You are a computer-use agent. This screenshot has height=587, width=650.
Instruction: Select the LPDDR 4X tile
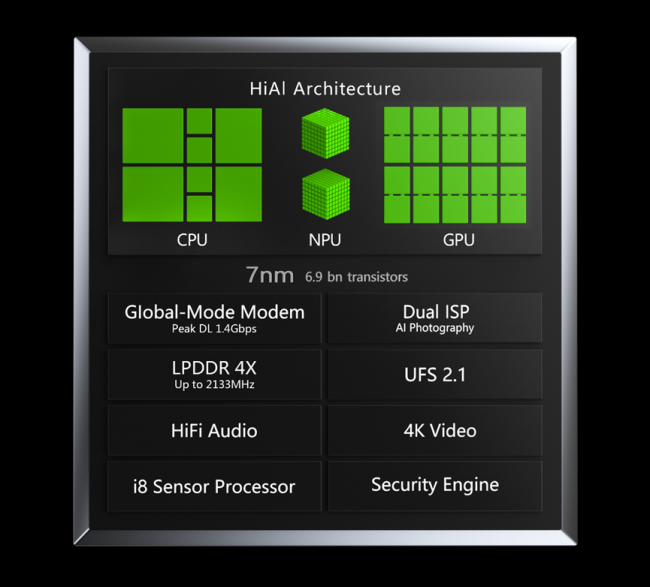(x=214, y=374)
